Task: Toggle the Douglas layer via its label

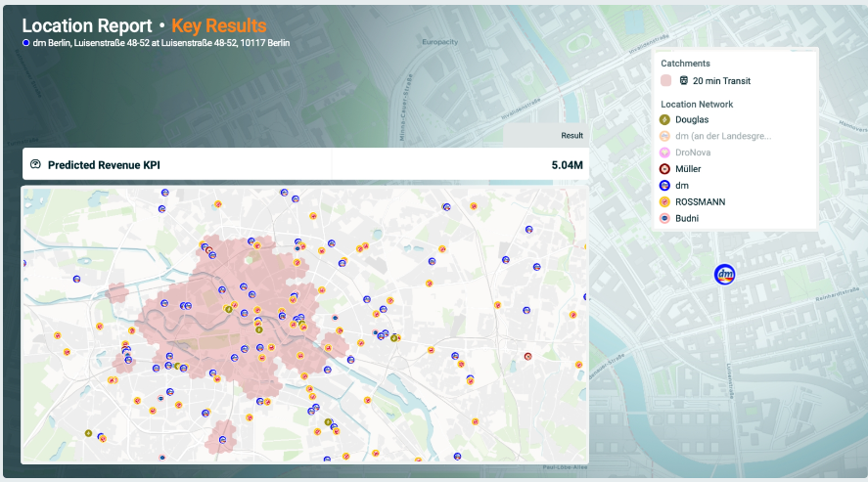Action: 692,119
